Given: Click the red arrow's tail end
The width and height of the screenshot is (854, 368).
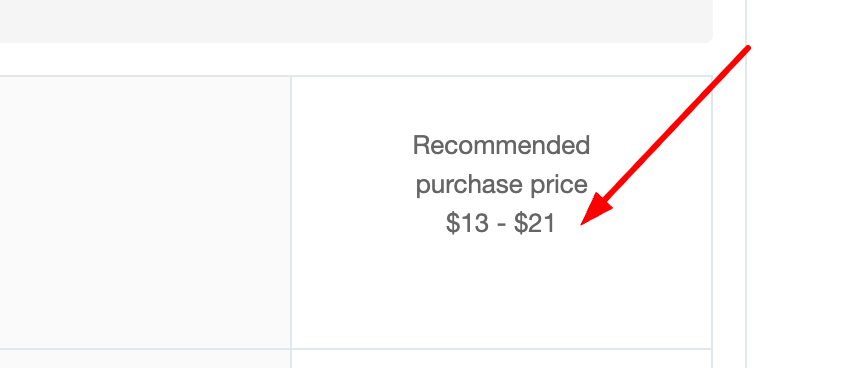Looking at the screenshot, I should (748, 48).
